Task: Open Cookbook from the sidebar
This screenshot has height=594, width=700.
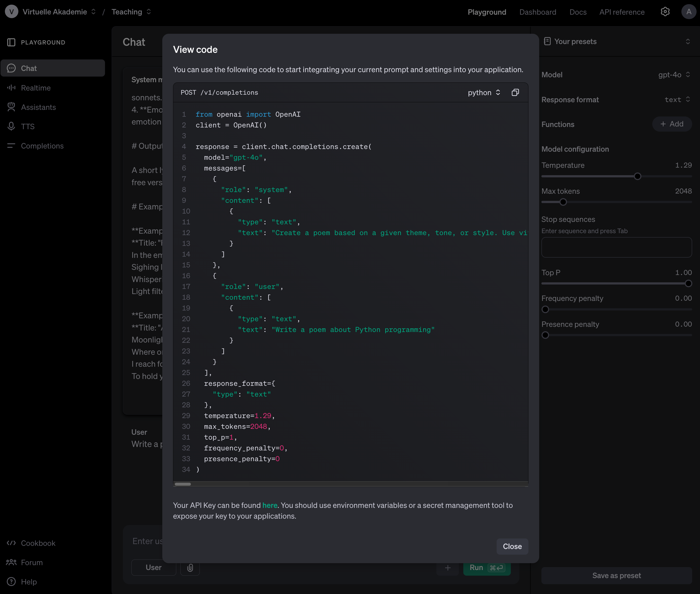Action: click(38, 543)
